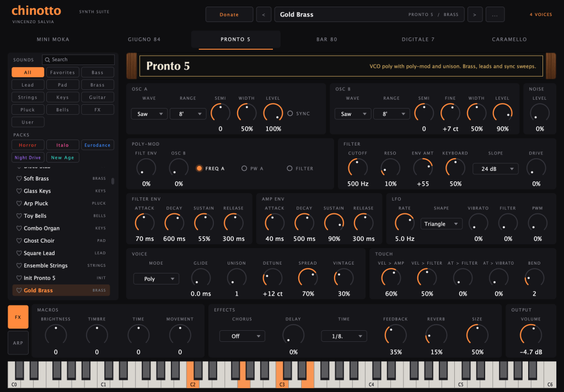Click the heart icon for Square Lead
Image resolution: width=564 pixels, height=392 pixels.
pos(19,253)
